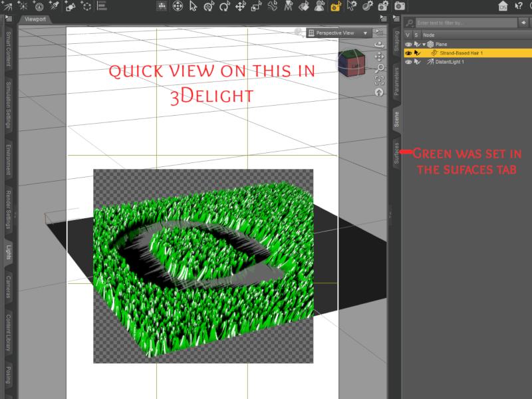Image resolution: width=532 pixels, height=399 pixels.
Task: Click the viewport frame-selection control
Action: pyautogui.click(x=379, y=80)
